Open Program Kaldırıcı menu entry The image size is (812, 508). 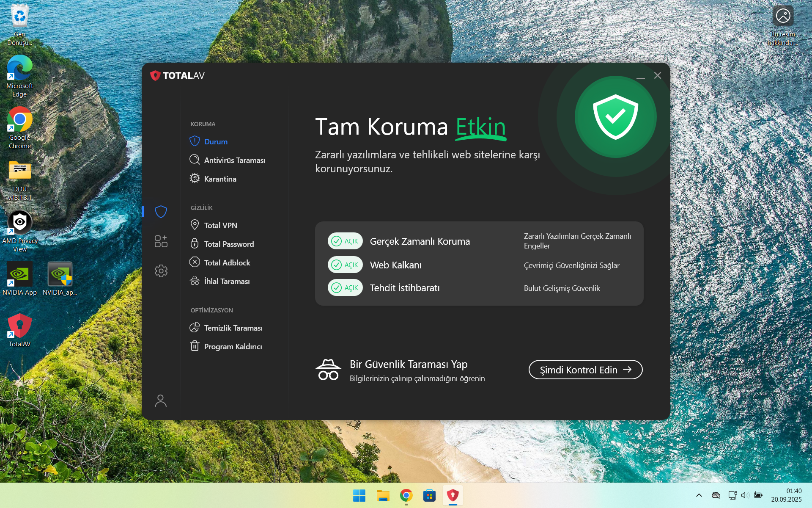click(x=233, y=346)
